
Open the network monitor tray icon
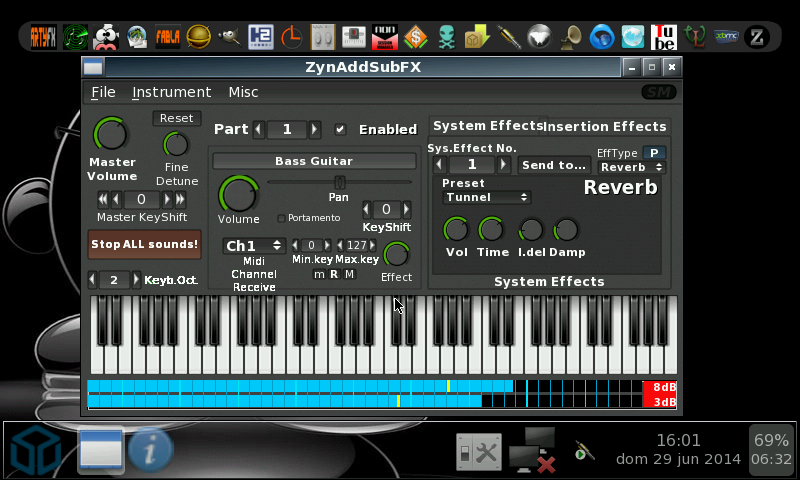pyautogui.click(x=530, y=450)
